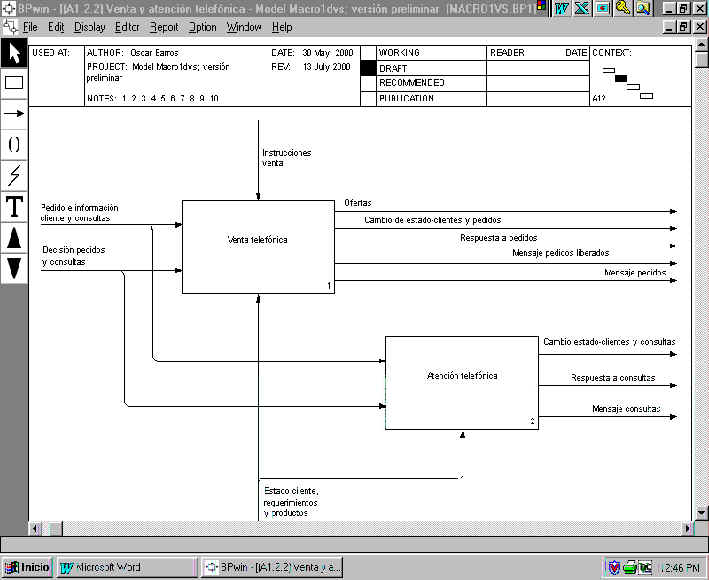Click the Pedido e información cliente label
This screenshot has width=709, height=580.
point(80,213)
